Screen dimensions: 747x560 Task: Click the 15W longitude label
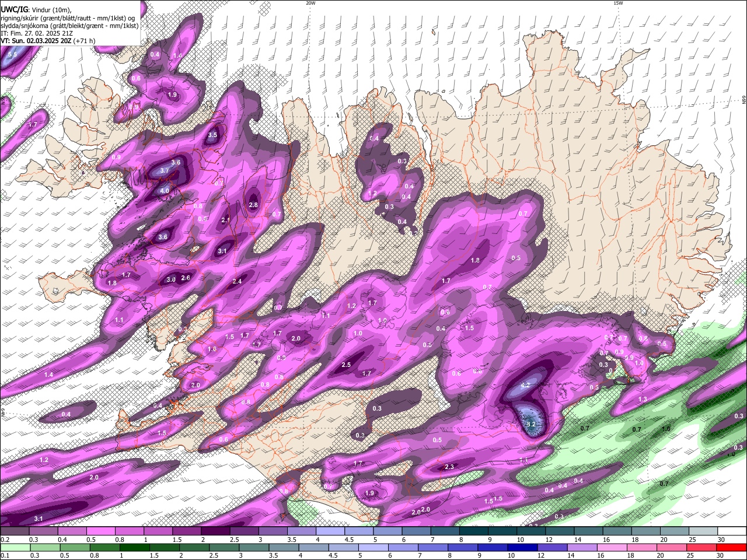(618, 3)
